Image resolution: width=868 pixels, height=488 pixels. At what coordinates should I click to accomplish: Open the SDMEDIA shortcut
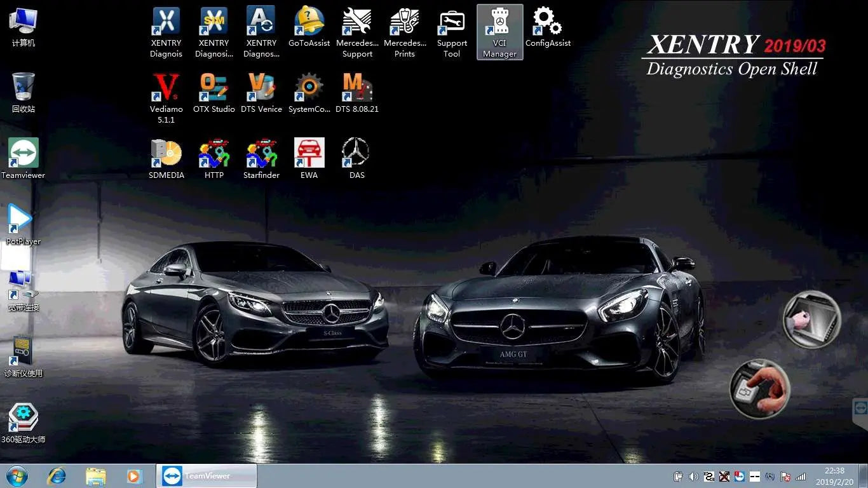[x=166, y=152]
